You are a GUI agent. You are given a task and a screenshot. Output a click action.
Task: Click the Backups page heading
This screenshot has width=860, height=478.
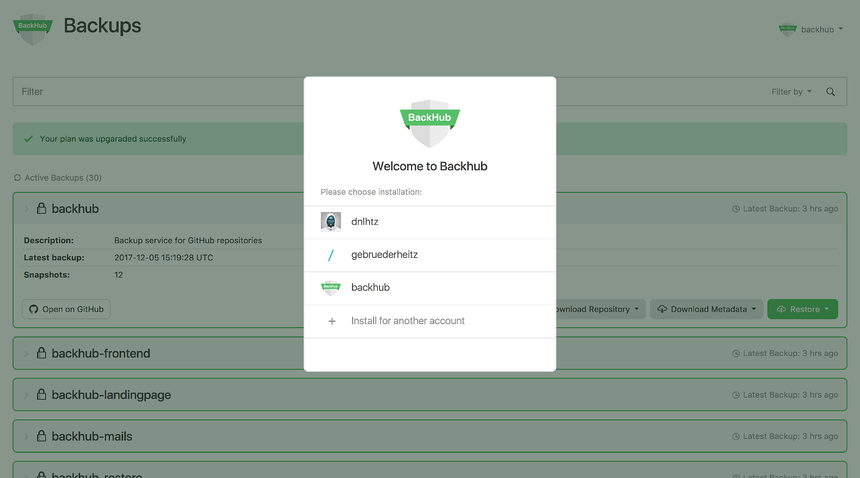pos(103,26)
